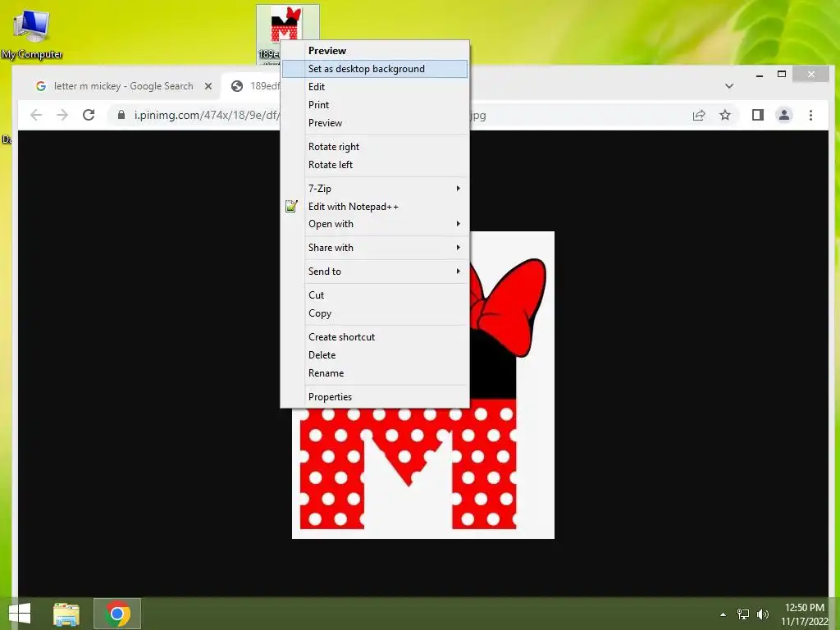The width and height of the screenshot is (840, 630).
Task: Click the share page icon in Chrome
Action: point(699,115)
